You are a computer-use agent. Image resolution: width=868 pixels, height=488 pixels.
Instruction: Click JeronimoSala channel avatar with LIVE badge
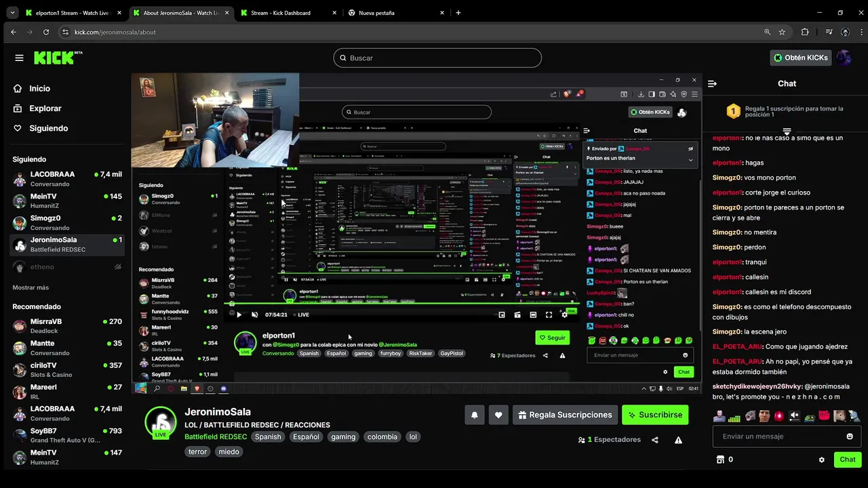(x=161, y=423)
